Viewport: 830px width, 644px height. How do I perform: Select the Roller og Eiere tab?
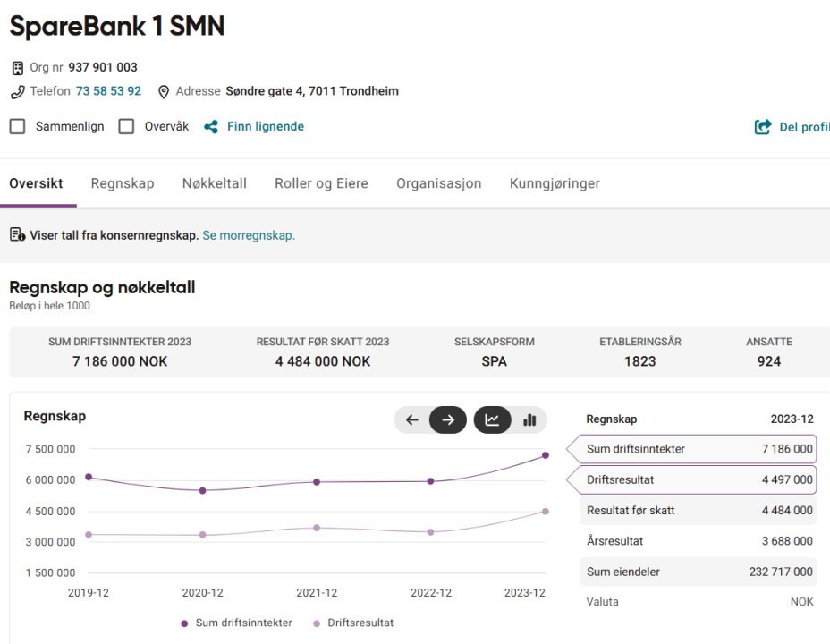321,183
